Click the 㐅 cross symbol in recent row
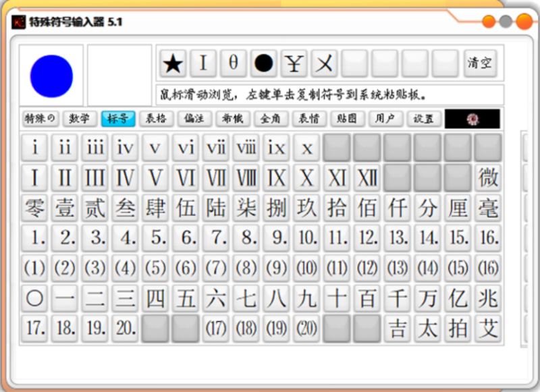Viewport: 540px width, 392px height. coord(324,63)
